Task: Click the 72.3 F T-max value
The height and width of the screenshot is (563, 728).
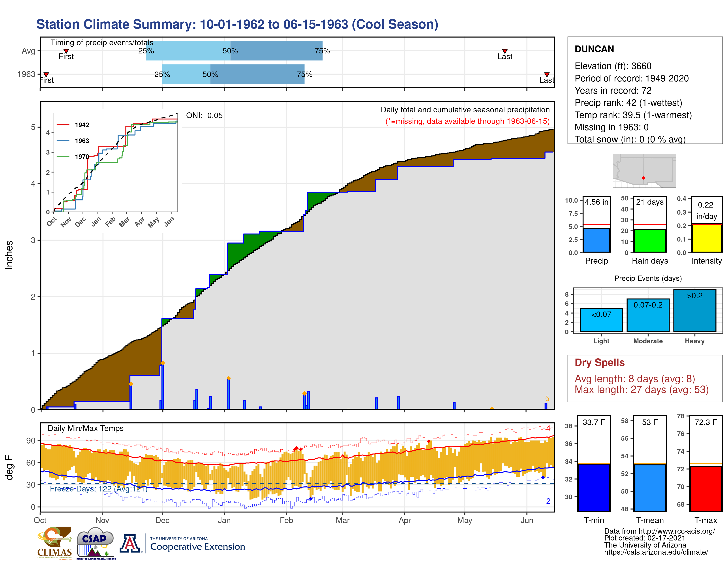Action: 706,422
